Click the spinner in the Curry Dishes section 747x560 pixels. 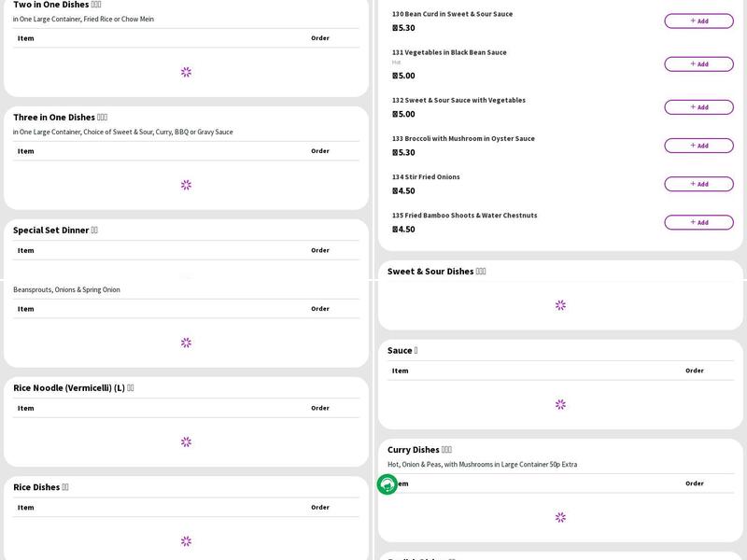point(560,517)
